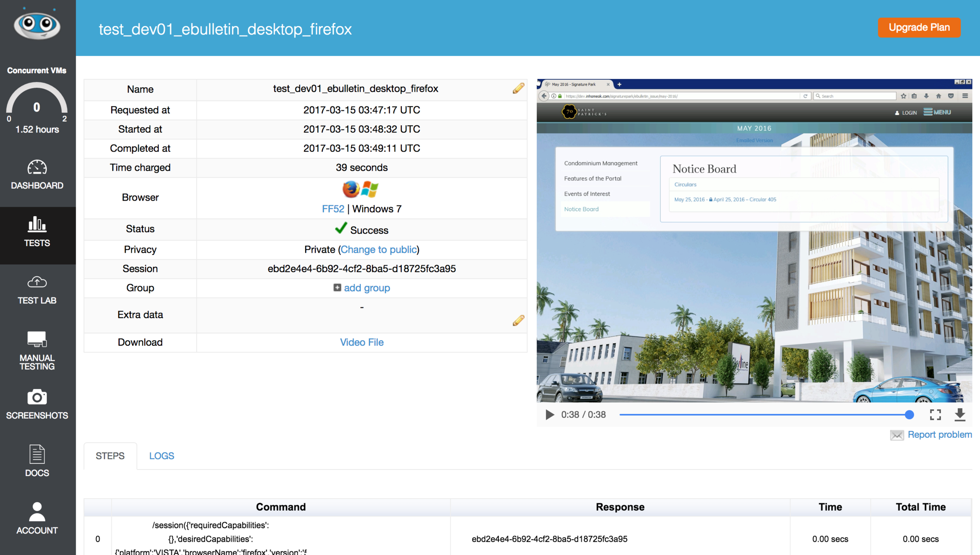Click the add group plus icon
Image resolution: width=980 pixels, height=555 pixels.
pyautogui.click(x=337, y=288)
